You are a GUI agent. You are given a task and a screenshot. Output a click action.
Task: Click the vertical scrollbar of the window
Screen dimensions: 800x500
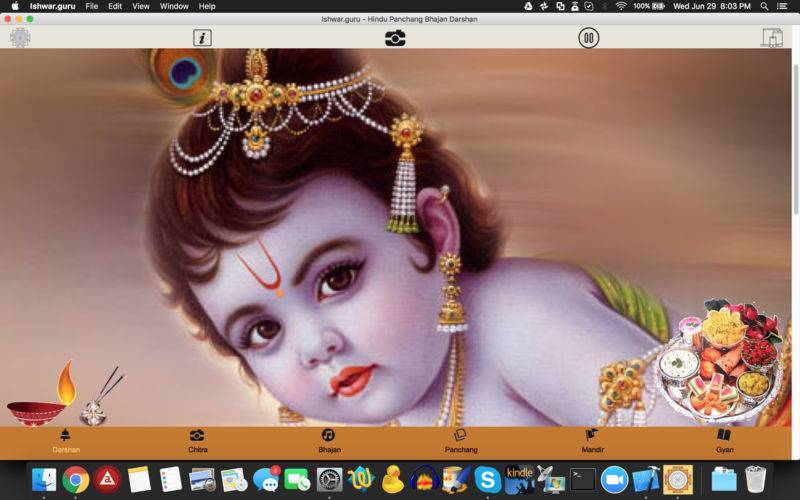(x=795, y=138)
